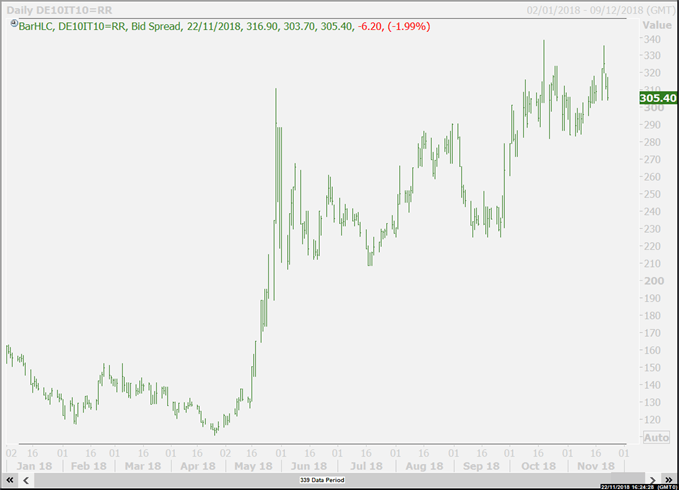Click the timestamp 22/11/2018 in status corner
The height and width of the screenshot is (490, 679).
tap(638, 487)
